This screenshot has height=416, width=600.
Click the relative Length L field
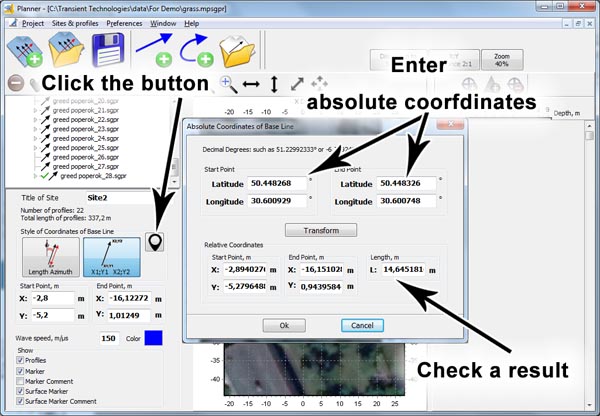pos(403,270)
